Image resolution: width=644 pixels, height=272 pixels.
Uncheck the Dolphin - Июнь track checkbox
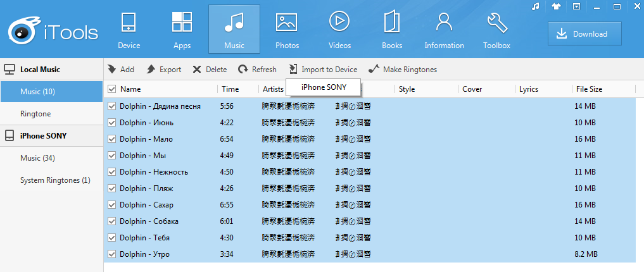[x=112, y=123]
